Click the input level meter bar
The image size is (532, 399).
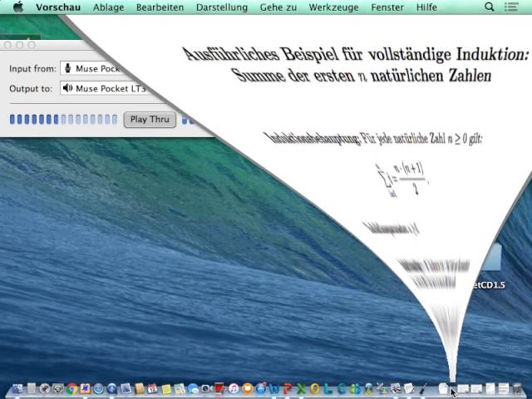(63, 120)
